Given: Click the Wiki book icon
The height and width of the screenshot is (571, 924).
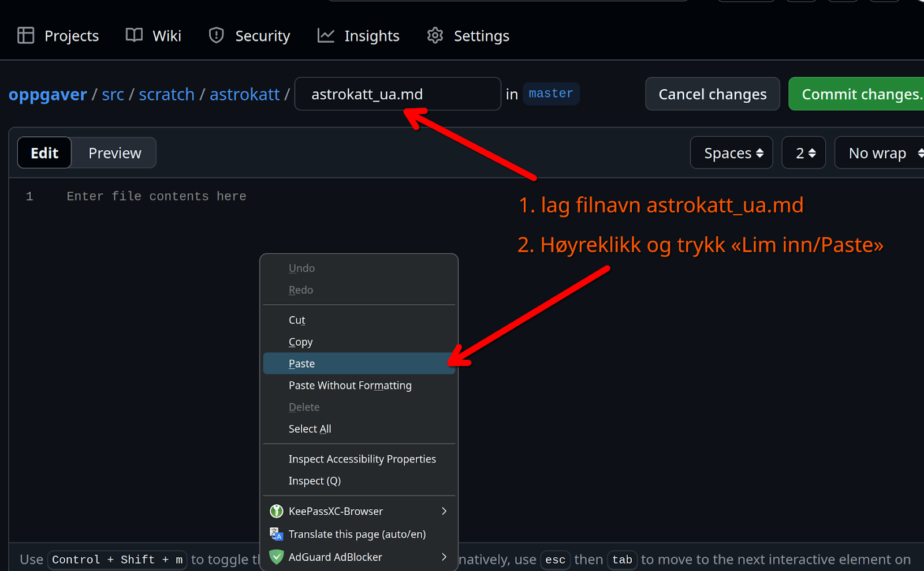Looking at the screenshot, I should (134, 36).
